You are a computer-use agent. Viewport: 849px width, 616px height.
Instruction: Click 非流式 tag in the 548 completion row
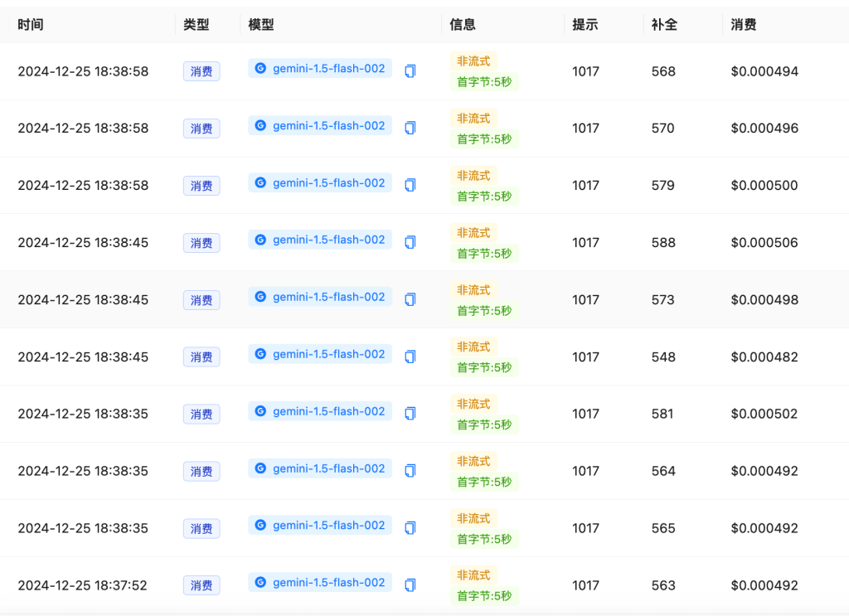pyautogui.click(x=473, y=347)
